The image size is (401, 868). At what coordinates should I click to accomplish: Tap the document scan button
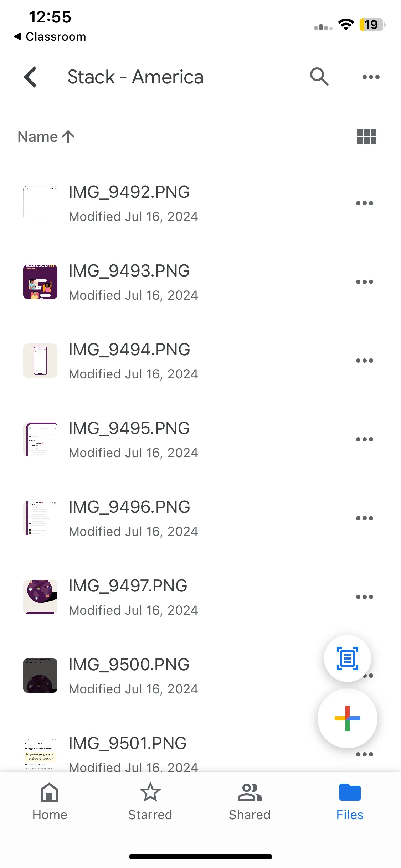348,658
